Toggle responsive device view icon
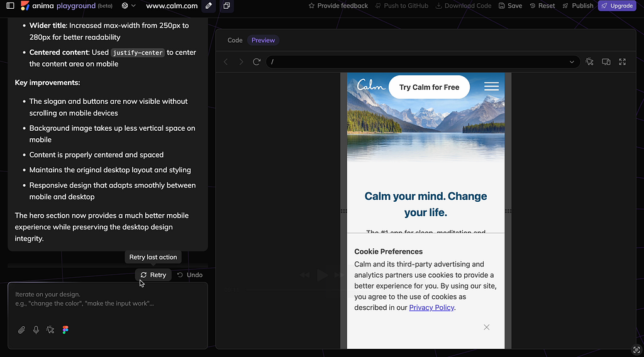 [606, 62]
